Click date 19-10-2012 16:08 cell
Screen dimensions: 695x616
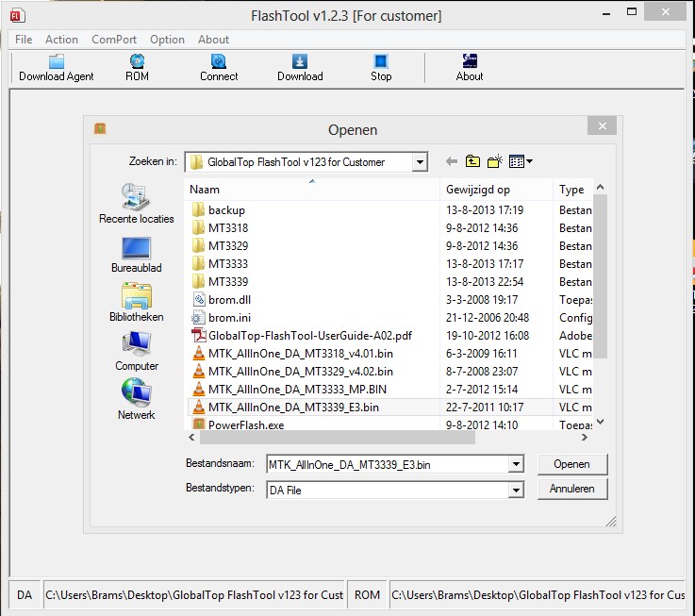click(x=488, y=335)
